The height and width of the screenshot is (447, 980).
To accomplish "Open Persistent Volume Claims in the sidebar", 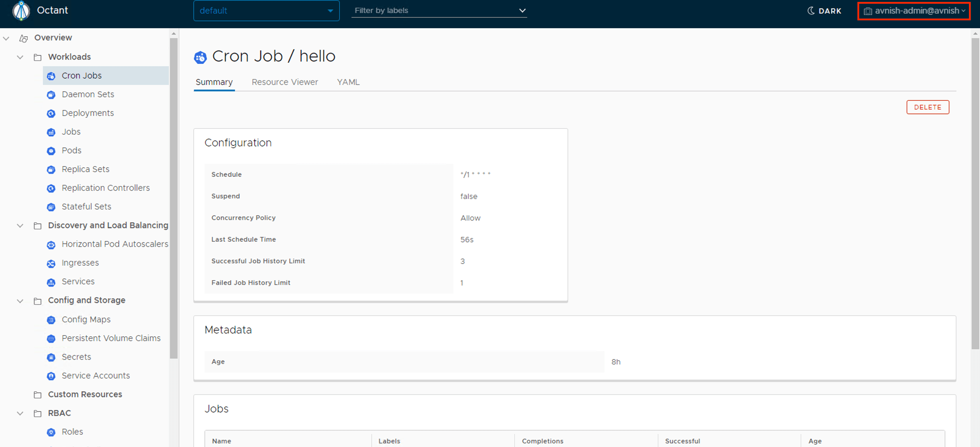I will click(111, 338).
